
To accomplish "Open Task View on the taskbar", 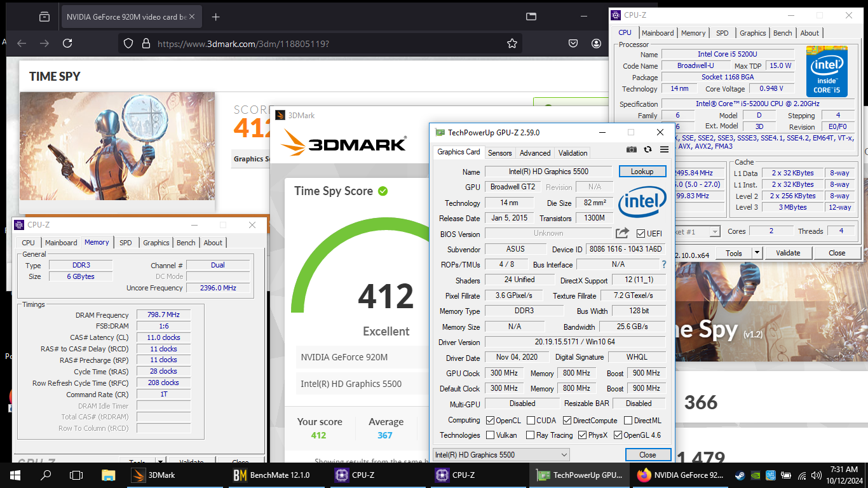I will (x=76, y=475).
